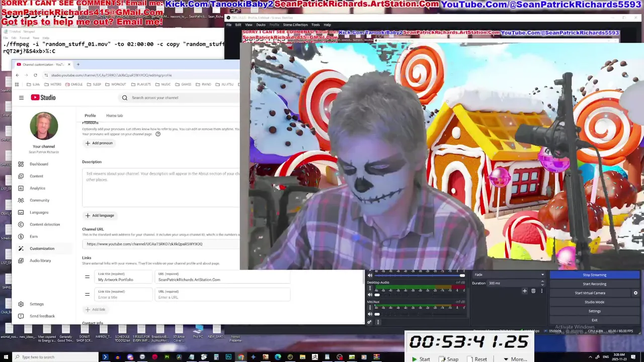Image resolution: width=644 pixels, height=362 pixels.
Task: Click the channel Description text box
Action: pyautogui.click(x=161, y=187)
